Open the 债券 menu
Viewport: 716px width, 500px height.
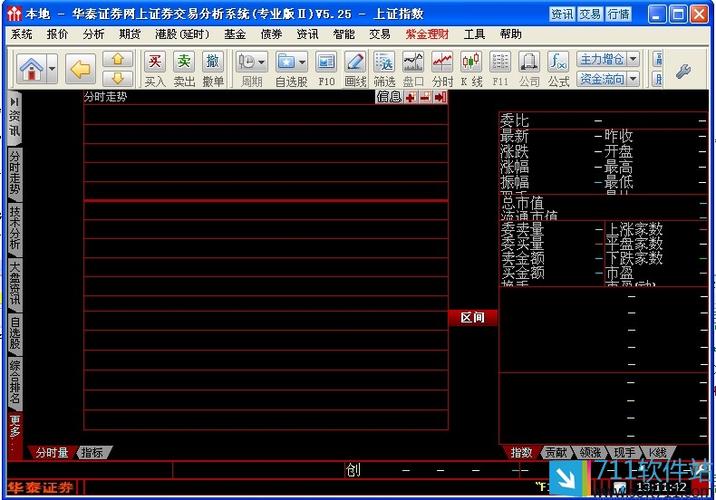point(271,34)
